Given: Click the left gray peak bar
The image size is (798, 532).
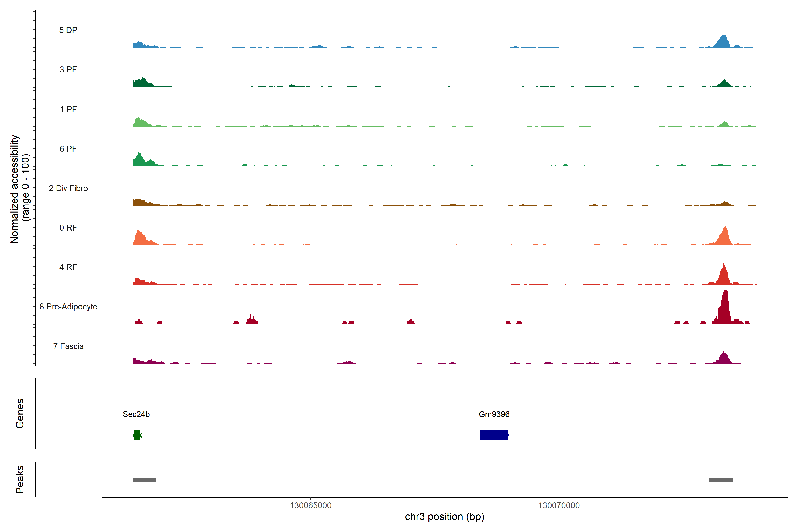Looking at the screenshot, I should 144,479.
